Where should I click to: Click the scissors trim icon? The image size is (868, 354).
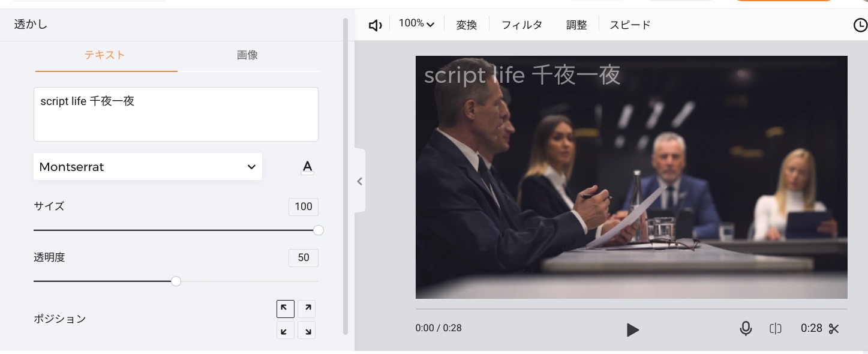[x=834, y=328]
